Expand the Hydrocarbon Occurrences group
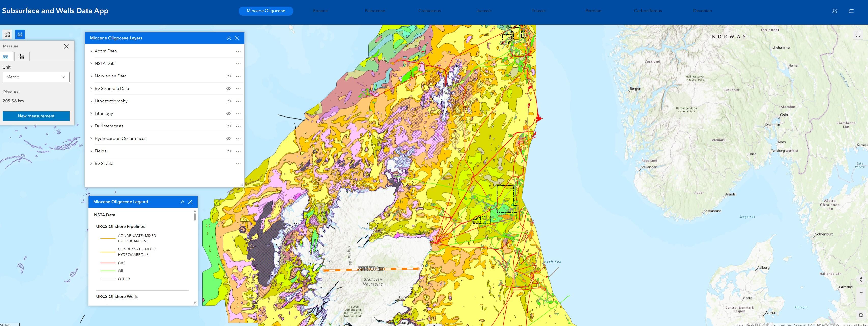This screenshot has height=326, width=868. click(x=91, y=139)
